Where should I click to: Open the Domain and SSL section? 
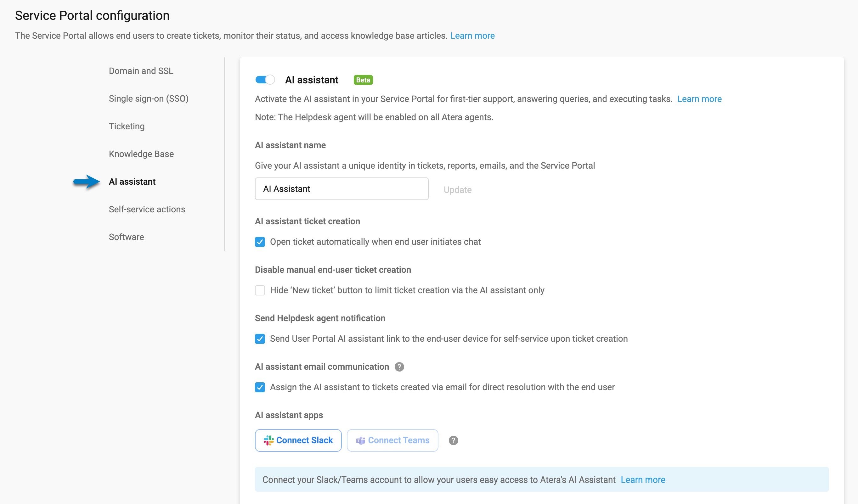click(x=141, y=71)
